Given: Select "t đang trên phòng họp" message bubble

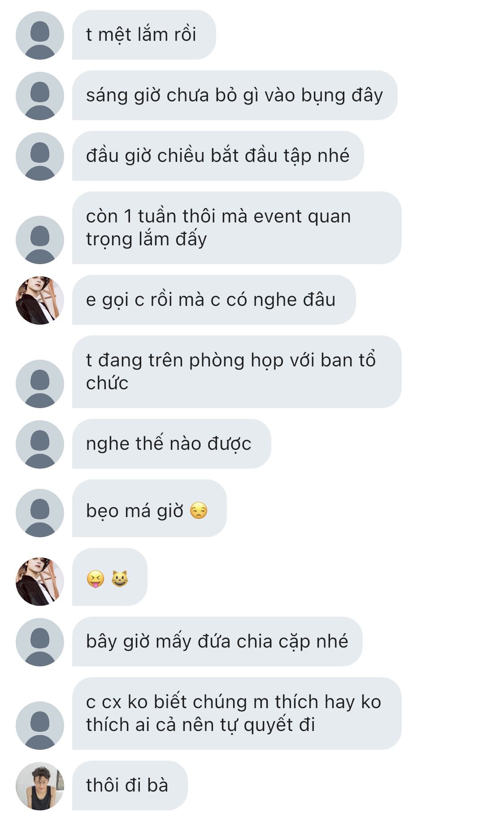Looking at the screenshot, I should click(237, 372).
